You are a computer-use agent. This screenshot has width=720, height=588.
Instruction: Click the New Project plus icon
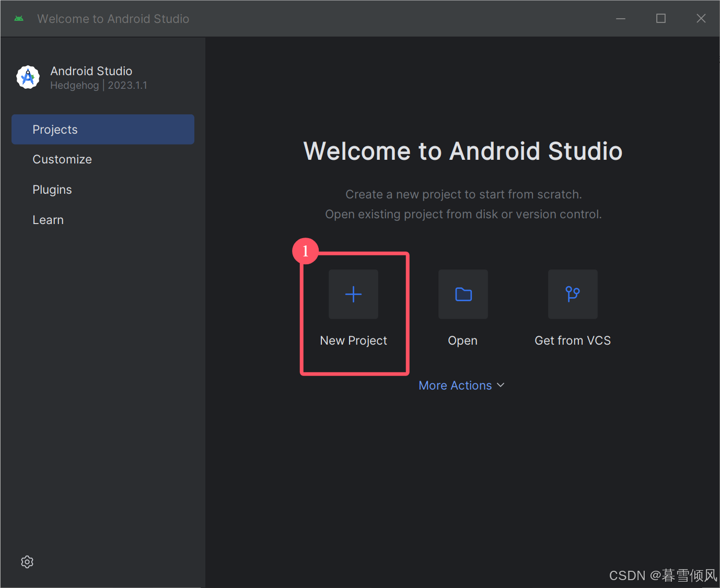click(x=353, y=294)
